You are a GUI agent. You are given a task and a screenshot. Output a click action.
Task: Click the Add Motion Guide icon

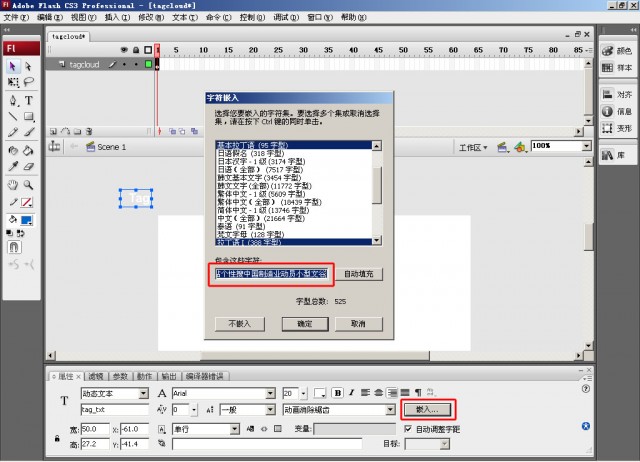65,131
